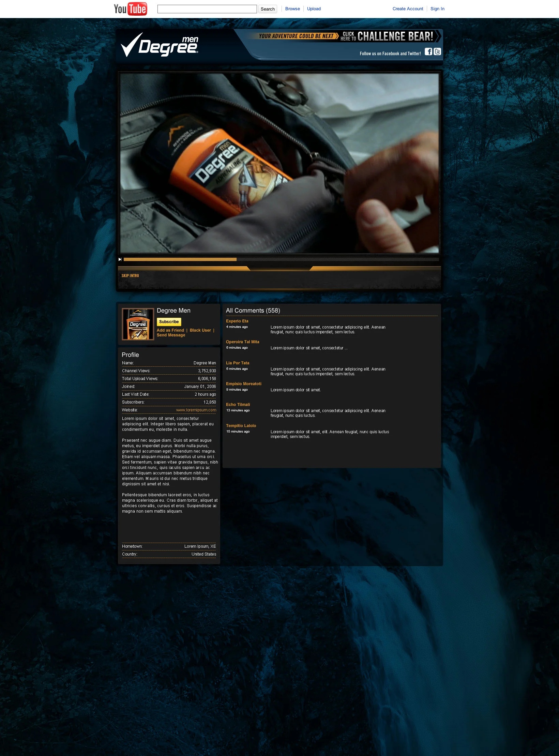Click the Challenge Bear banner

click(391, 36)
